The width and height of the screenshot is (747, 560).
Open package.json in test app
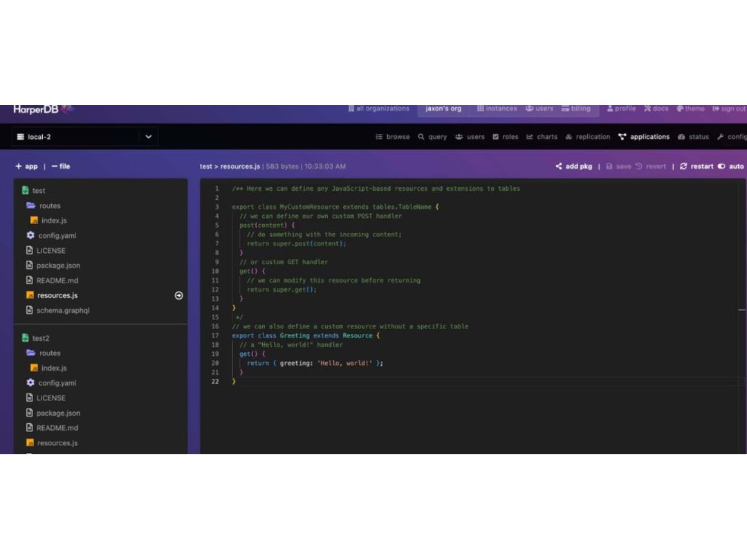pyautogui.click(x=53, y=265)
